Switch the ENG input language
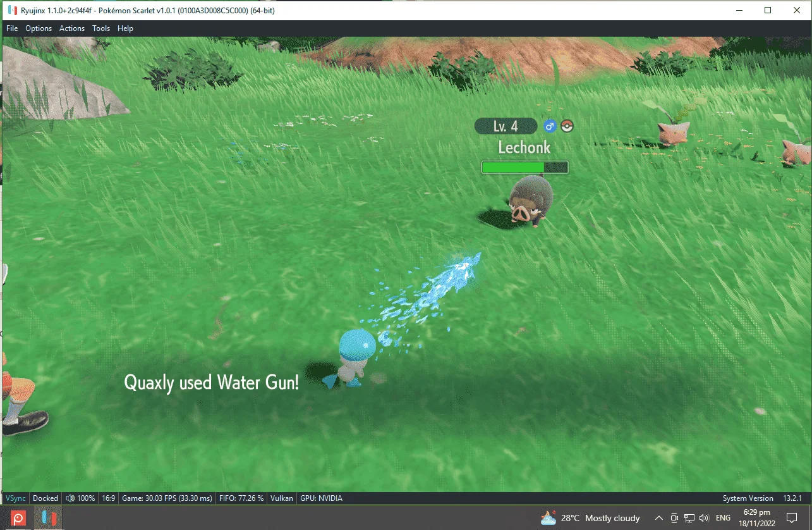This screenshot has height=530, width=812. pos(724,518)
